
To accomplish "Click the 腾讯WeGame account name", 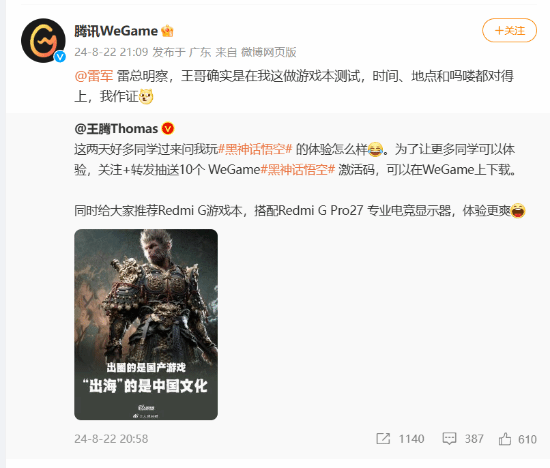I will pos(116,31).
